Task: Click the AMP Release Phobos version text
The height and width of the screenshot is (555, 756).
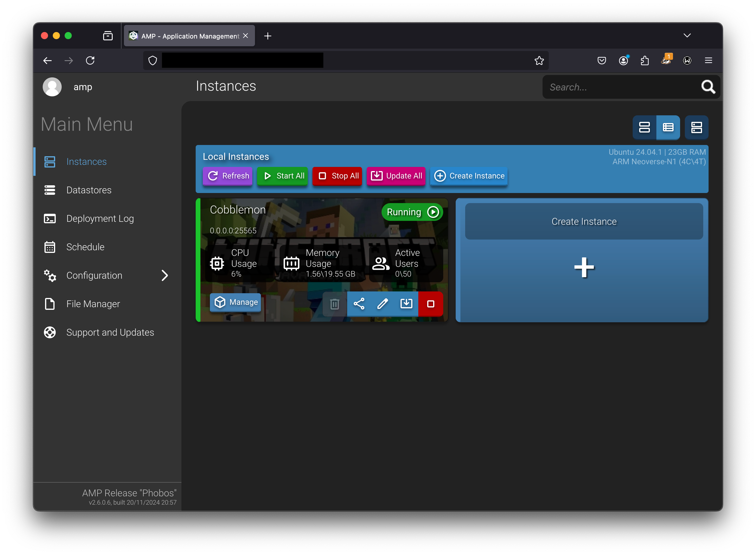Action: 129,493
